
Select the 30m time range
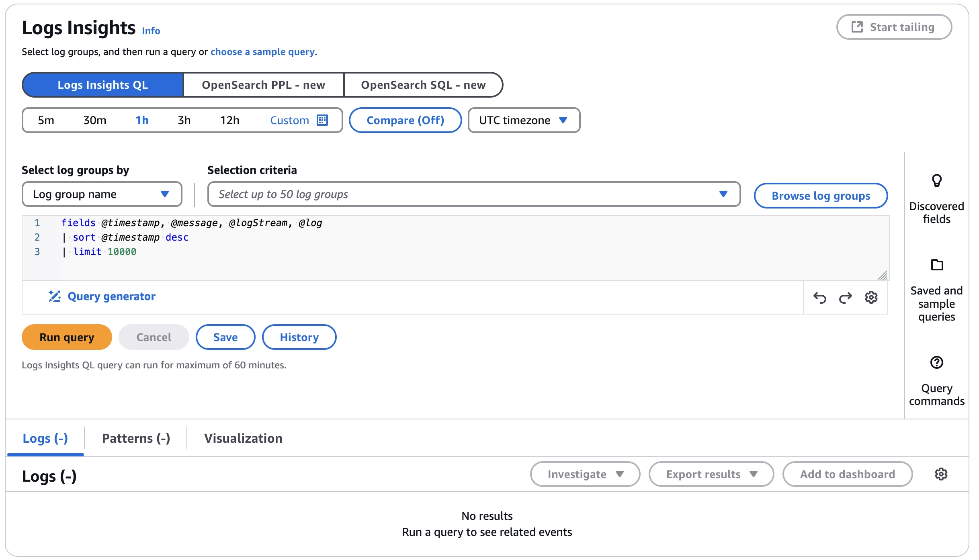click(x=94, y=120)
